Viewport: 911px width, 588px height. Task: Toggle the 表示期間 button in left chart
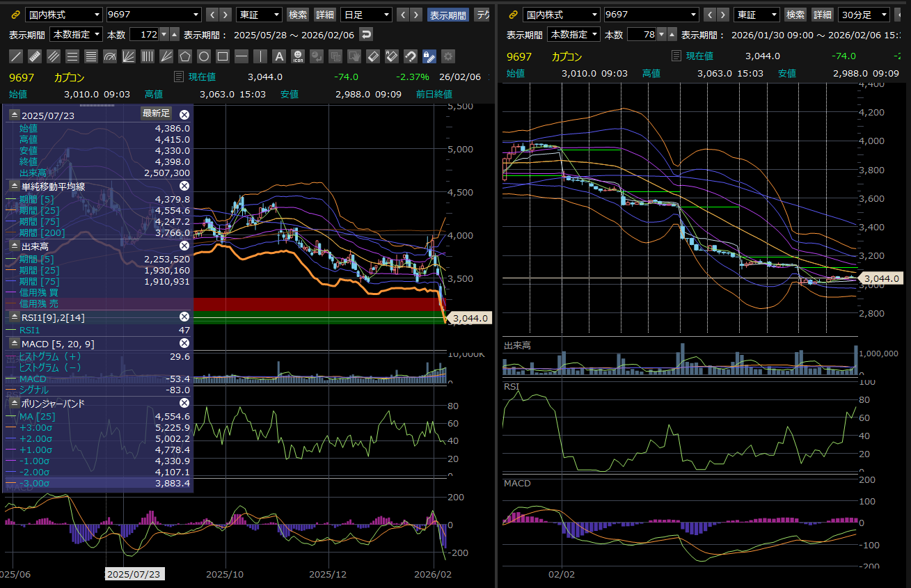(x=447, y=15)
